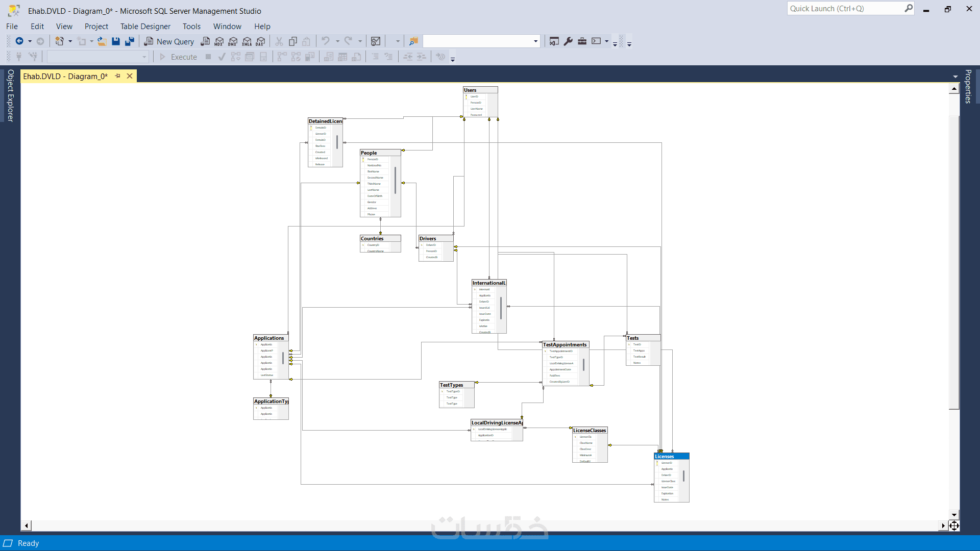Click the New Query button
This screenshot has height=551, width=980.
(x=169, y=41)
